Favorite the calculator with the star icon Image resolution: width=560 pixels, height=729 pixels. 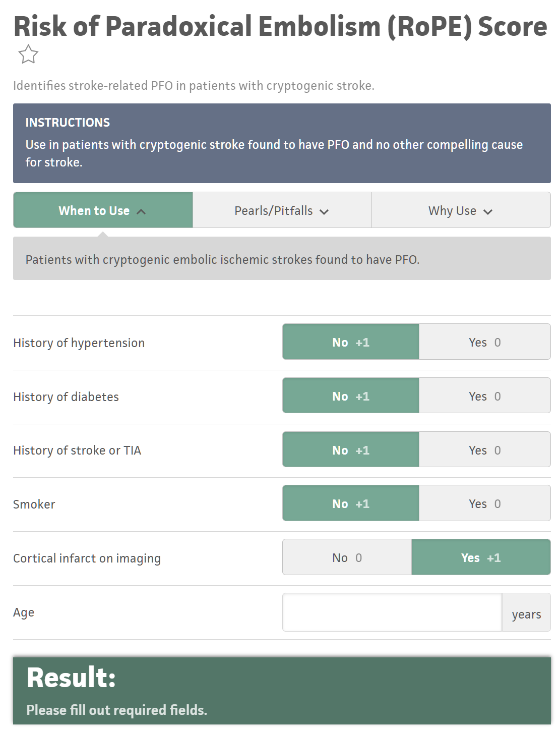(x=28, y=54)
